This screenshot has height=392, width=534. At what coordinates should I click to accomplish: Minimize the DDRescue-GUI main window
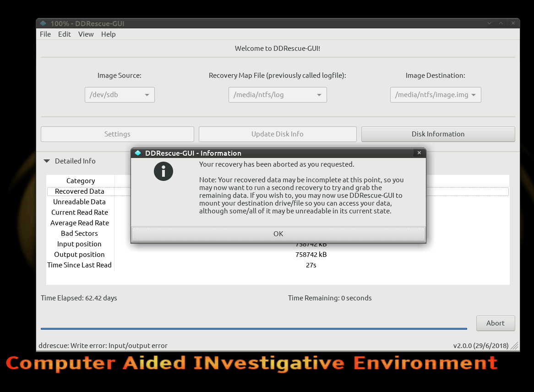click(490, 23)
